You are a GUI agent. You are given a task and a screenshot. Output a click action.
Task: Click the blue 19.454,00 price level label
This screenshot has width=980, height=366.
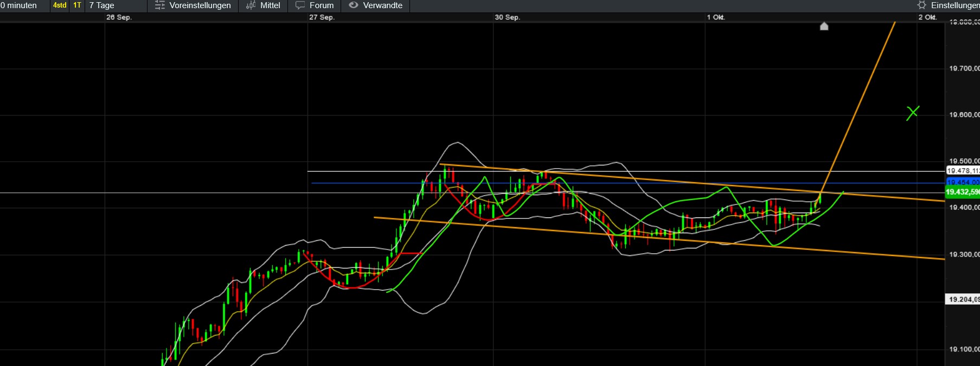click(963, 182)
